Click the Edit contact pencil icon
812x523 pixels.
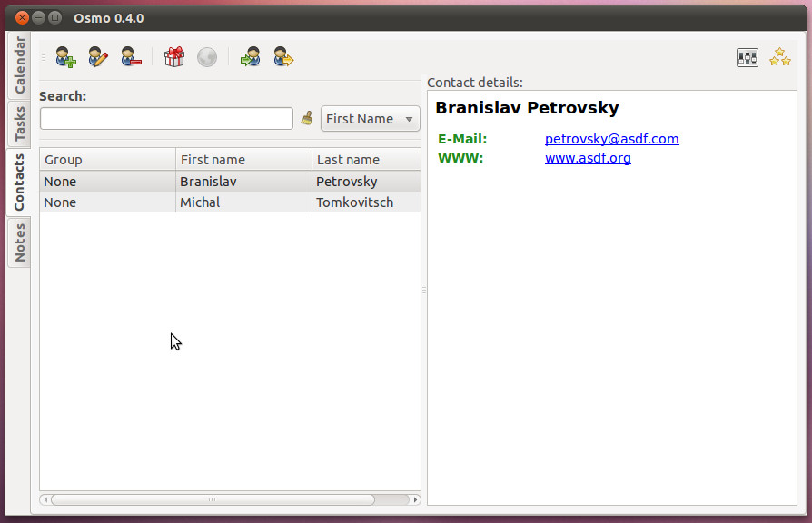click(x=98, y=57)
